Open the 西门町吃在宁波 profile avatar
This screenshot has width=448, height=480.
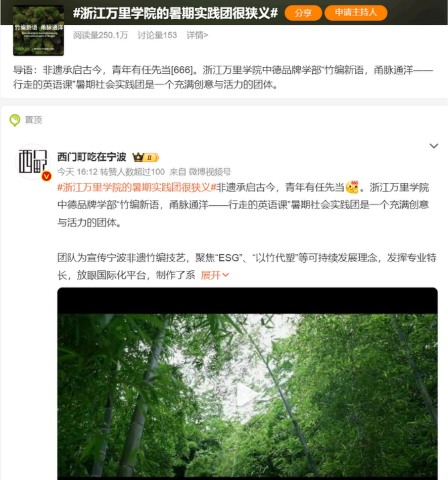tap(33, 161)
